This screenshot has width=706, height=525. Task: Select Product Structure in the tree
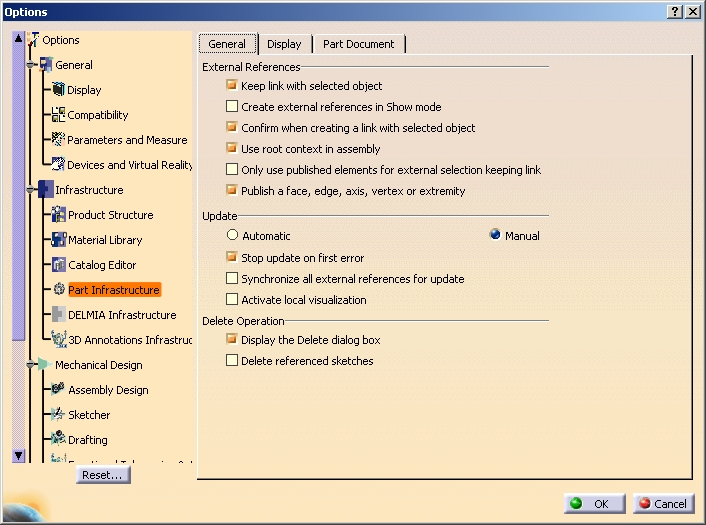click(x=111, y=215)
